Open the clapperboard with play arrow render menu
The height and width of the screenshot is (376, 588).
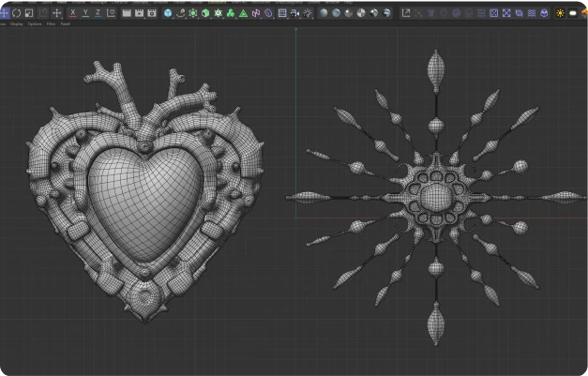coord(139,13)
